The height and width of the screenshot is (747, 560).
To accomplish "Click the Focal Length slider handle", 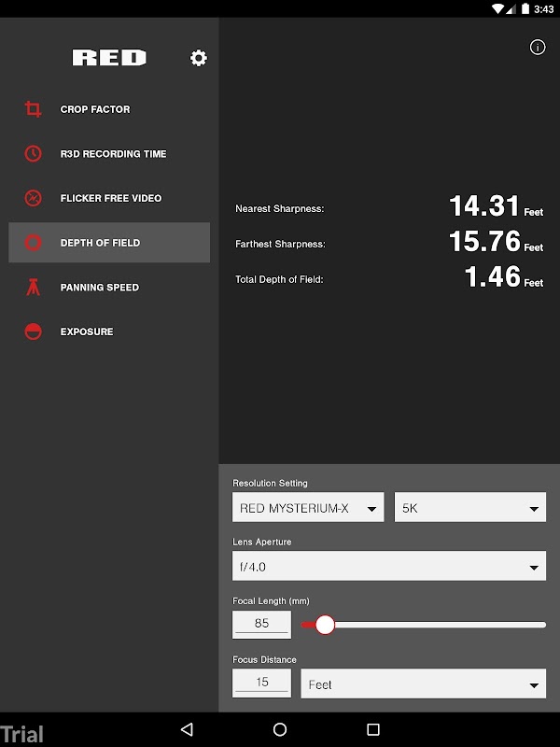I will pyautogui.click(x=325, y=625).
